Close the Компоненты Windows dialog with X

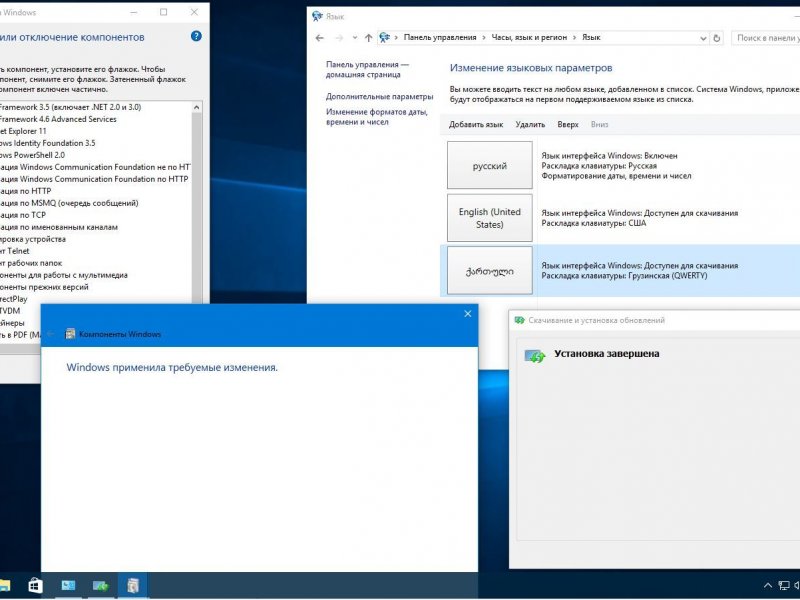pyautogui.click(x=468, y=314)
